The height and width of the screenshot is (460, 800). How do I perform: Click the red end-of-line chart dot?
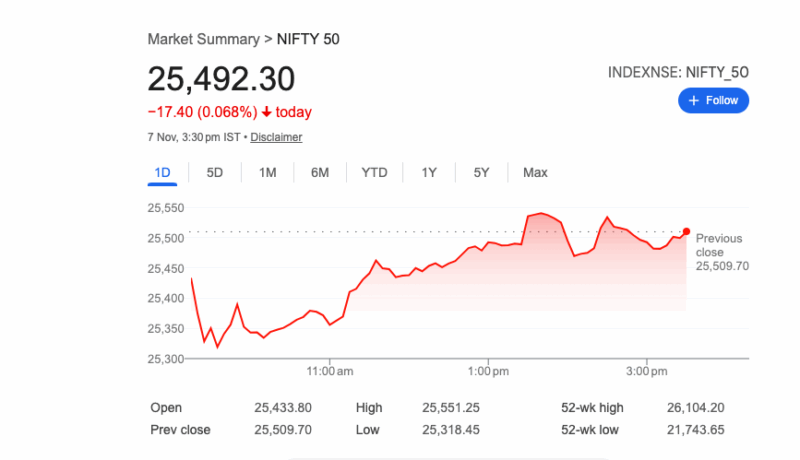686,231
